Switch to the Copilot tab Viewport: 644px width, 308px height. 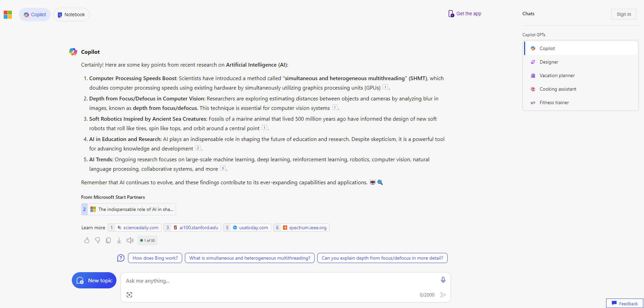click(35, 14)
